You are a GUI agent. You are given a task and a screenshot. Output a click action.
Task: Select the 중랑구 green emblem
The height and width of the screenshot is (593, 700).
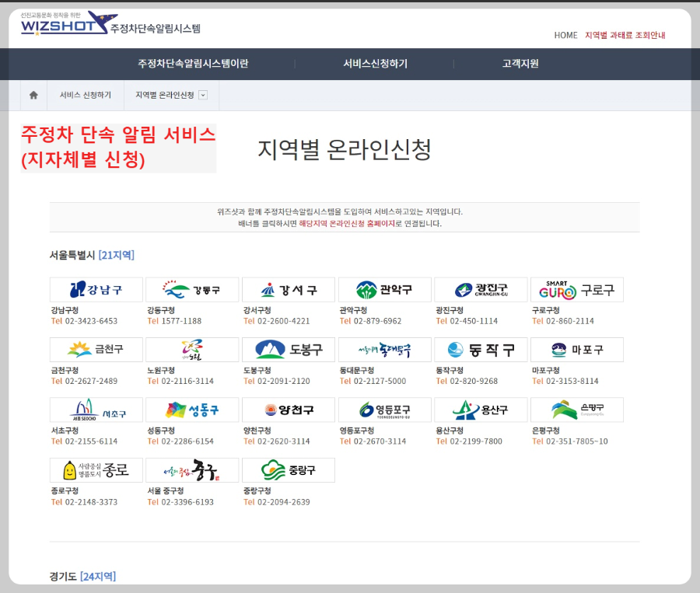coord(288,469)
